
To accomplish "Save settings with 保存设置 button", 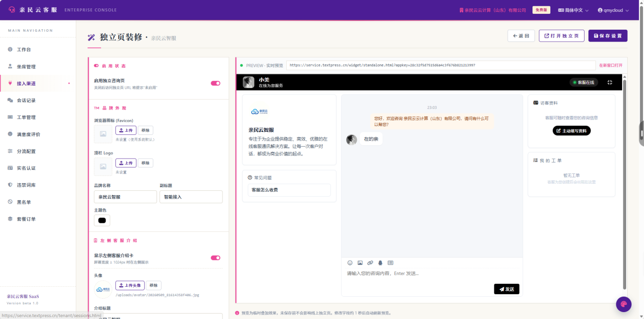I will 608,36.
